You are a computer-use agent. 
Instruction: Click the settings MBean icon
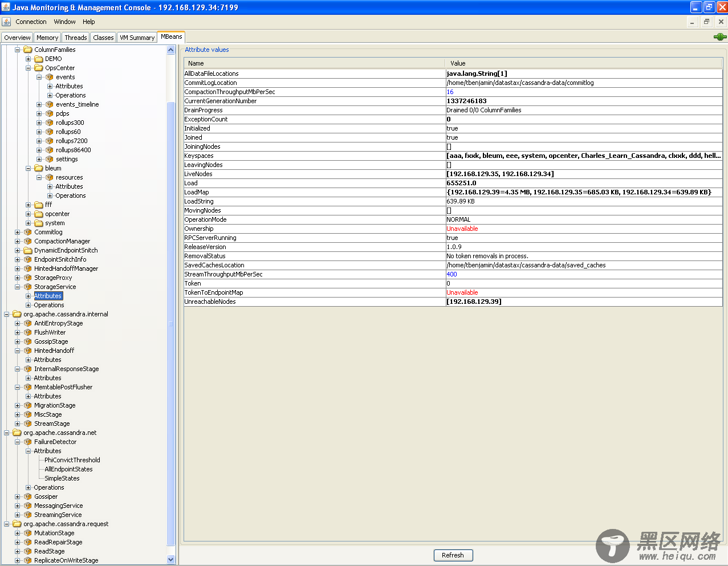(x=50, y=159)
